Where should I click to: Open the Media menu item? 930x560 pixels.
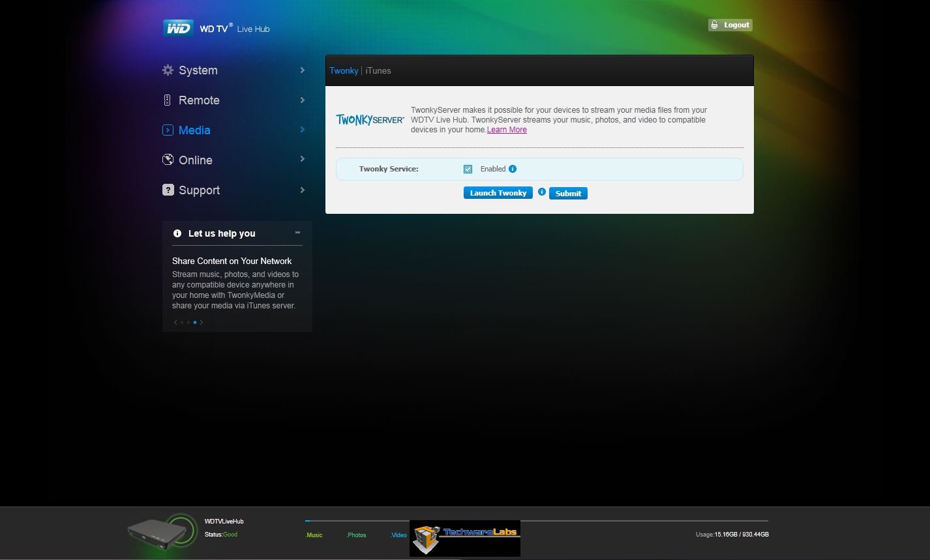point(194,130)
